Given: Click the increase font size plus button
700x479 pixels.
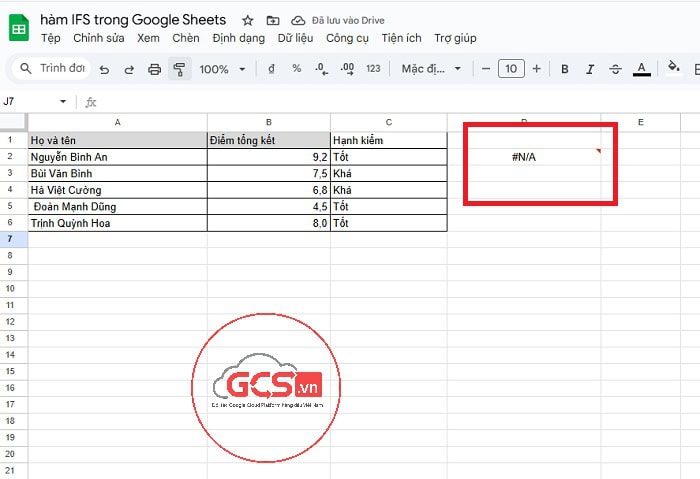Looking at the screenshot, I should coord(537,69).
